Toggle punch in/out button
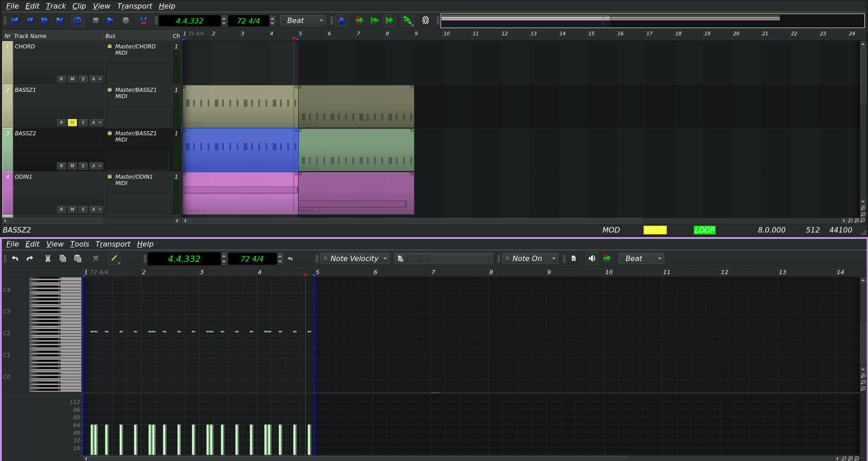This screenshot has width=868, height=461. (x=143, y=20)
